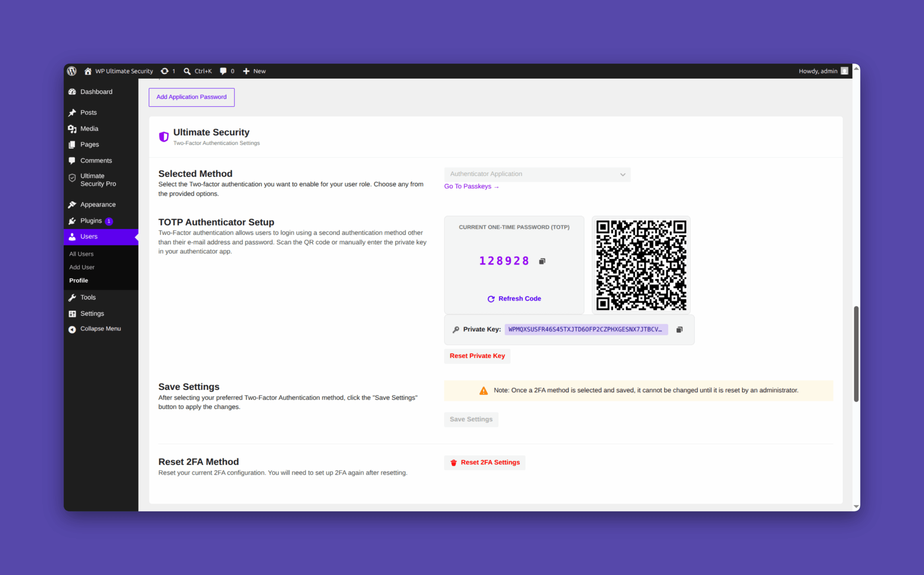The height and width of the screenshot is (575, 924).
Task: Open the WP Ultimate Security home icon
Action: (x=88, y=71)
